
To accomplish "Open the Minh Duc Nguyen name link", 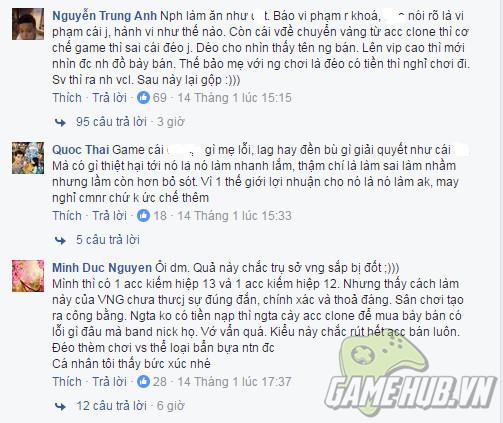I will (x=102, y=268).
